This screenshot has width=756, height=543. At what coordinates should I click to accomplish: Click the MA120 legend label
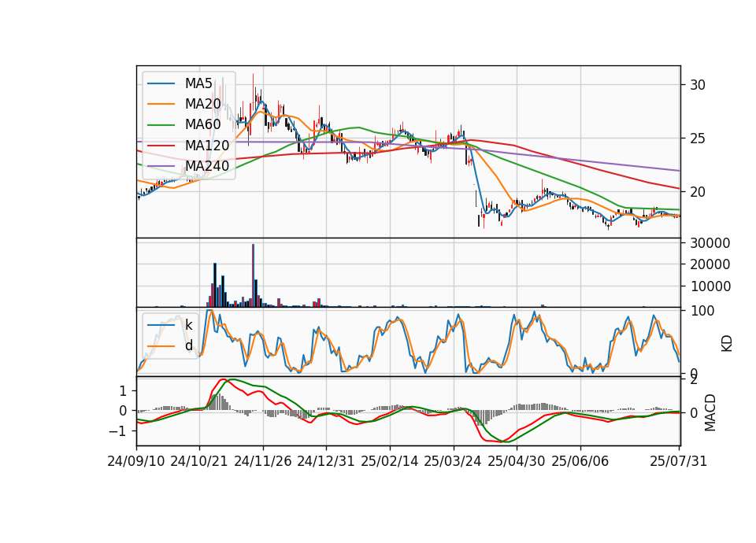207,146
